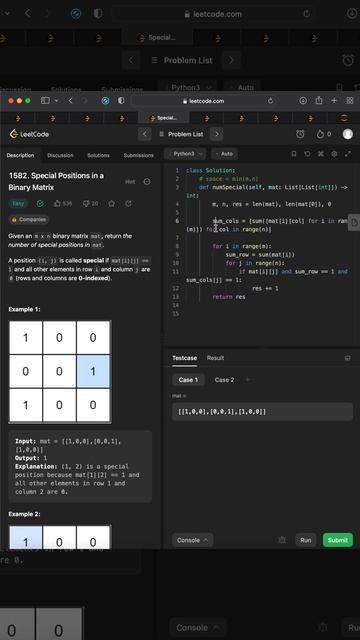Click 'class Solution:' on editor line 1
The image size is (360, 640).
pos(211,170)
